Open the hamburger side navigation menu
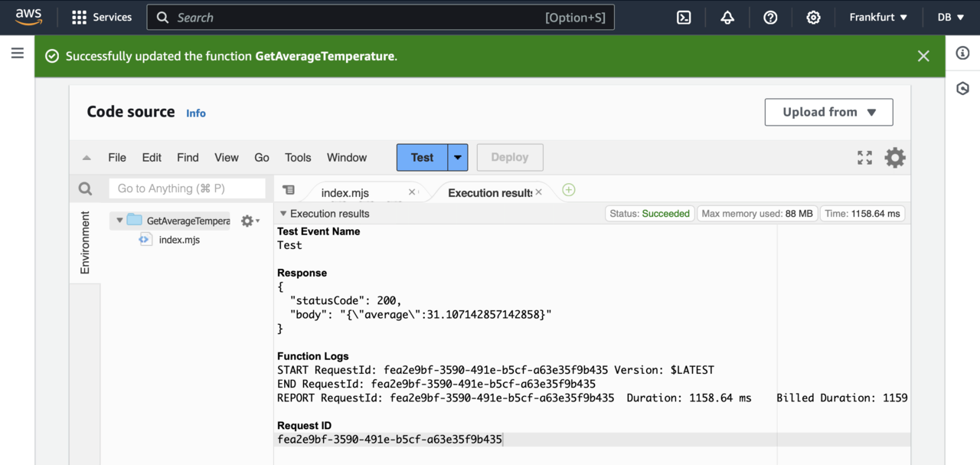The width and height of the screenshot is (980, 465). pos(17,54)
